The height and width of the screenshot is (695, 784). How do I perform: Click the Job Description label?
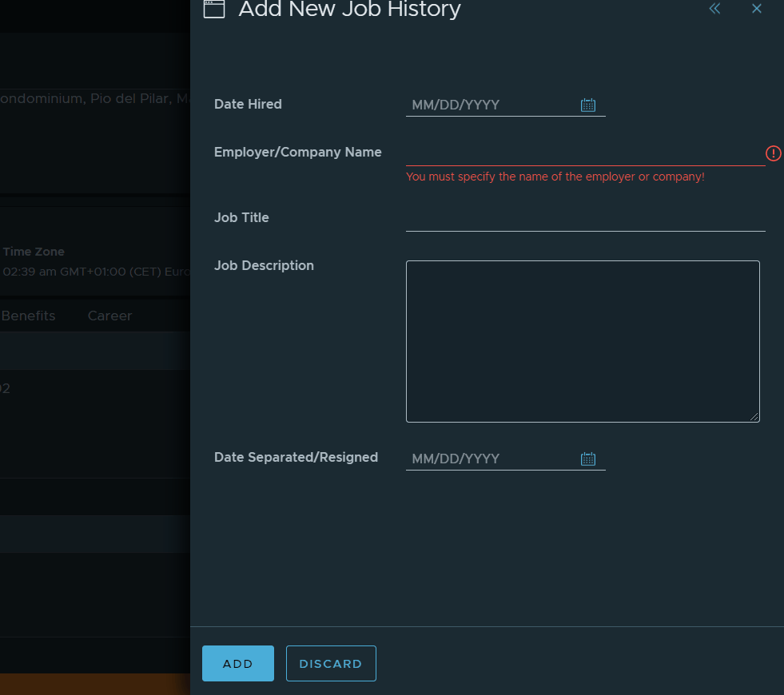click(x=264, y=265)
